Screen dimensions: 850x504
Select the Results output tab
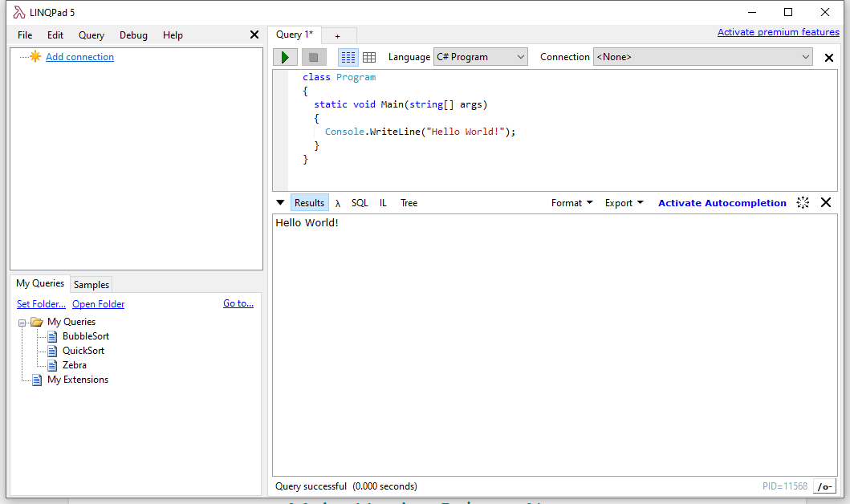pyautogui.click(x=310, y=203)
